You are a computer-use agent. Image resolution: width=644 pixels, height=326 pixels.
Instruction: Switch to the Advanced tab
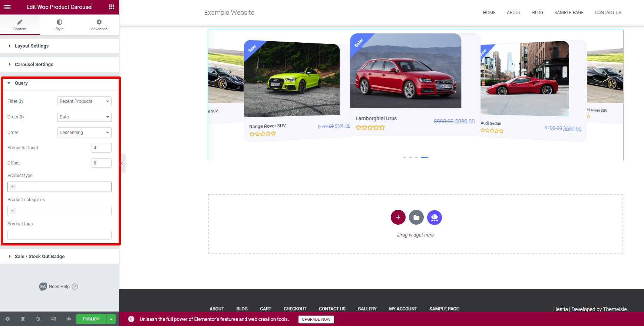(99, 25)
